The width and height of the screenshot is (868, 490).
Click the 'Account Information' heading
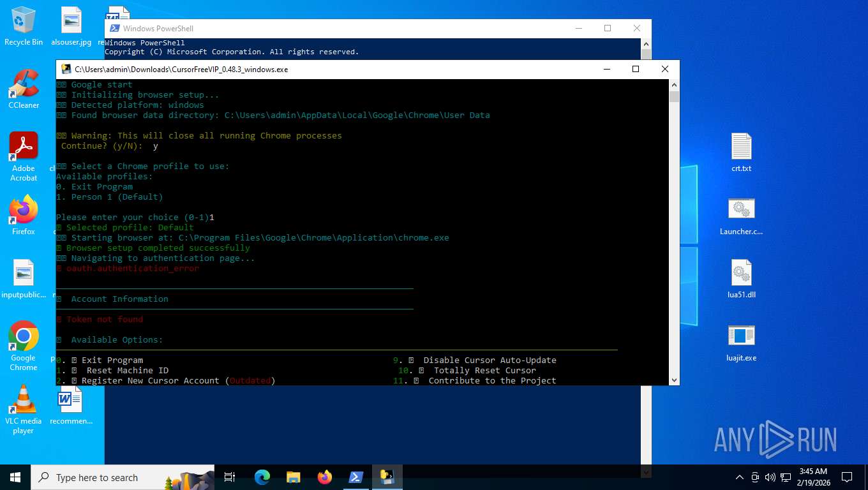coord(120,299)
